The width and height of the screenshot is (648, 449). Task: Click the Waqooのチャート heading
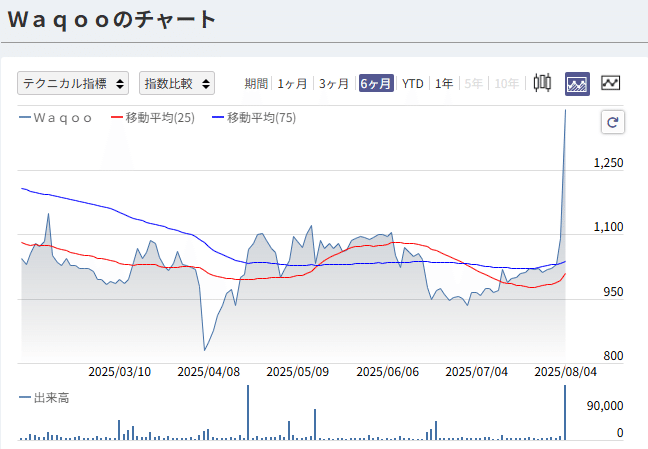(x=112, y=20)
